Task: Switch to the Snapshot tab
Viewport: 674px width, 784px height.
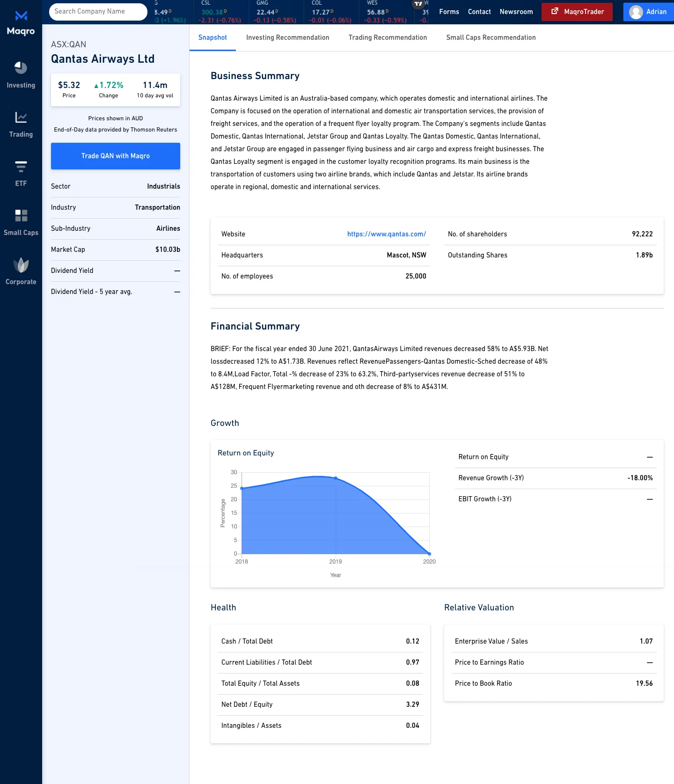Action: (x=212, y=37)
